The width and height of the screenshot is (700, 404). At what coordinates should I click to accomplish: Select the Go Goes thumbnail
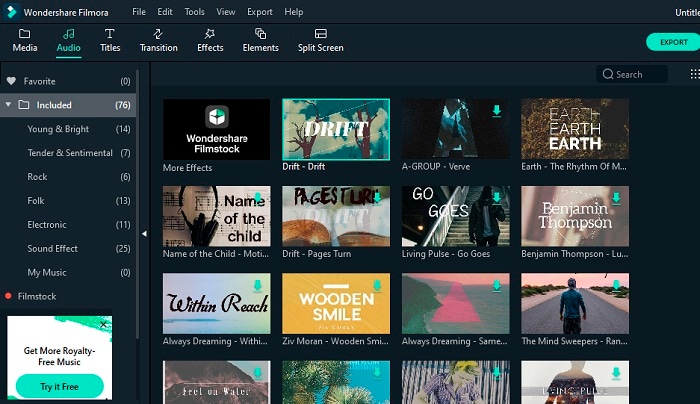pos(455,216)
